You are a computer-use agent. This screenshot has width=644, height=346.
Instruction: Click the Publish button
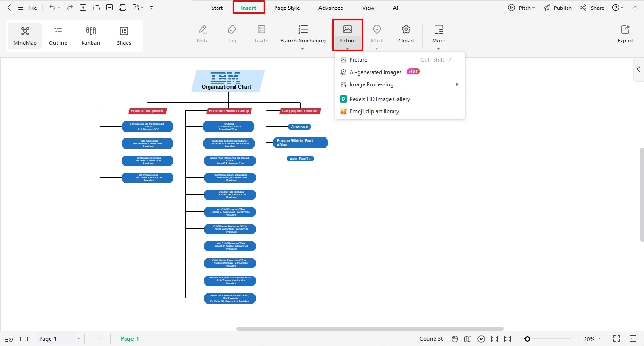point(557,8)
